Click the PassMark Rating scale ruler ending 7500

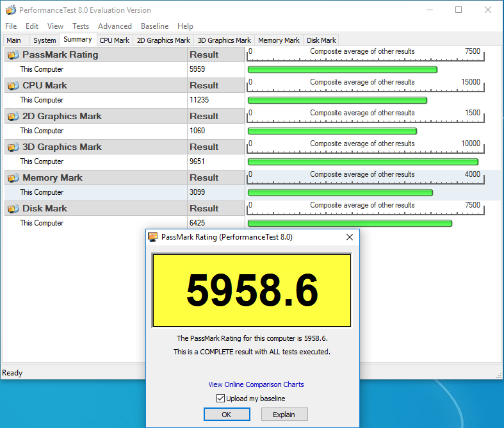tap(366, 54)
